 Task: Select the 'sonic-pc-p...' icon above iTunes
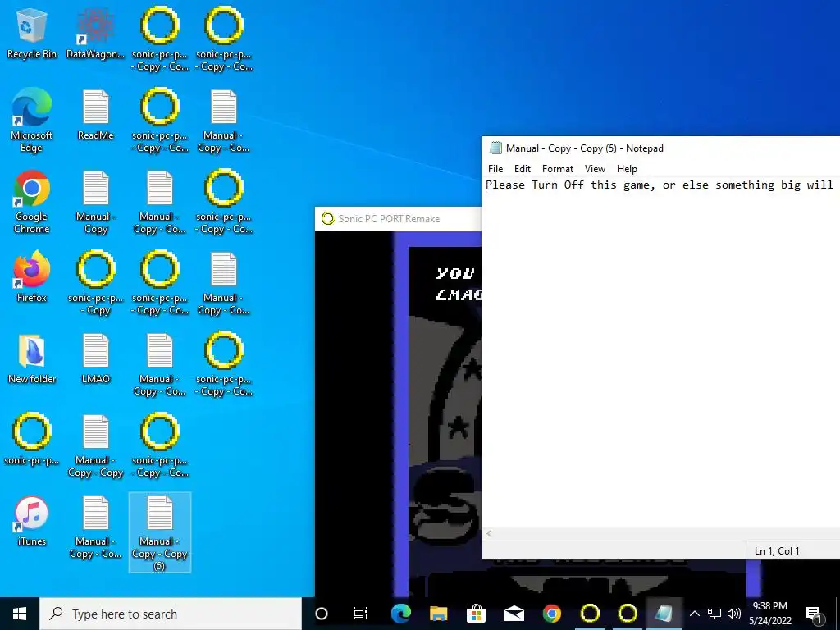click(32, 440)
